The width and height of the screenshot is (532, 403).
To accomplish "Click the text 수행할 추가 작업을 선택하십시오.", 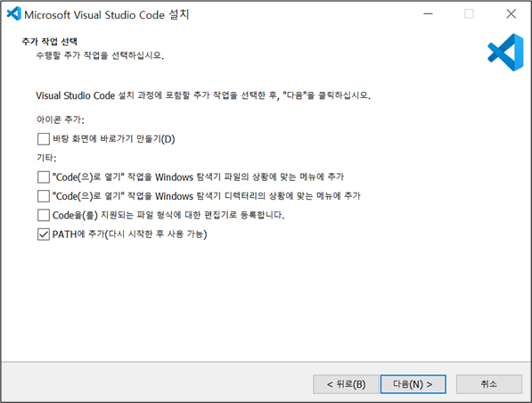I will point(100,55).
